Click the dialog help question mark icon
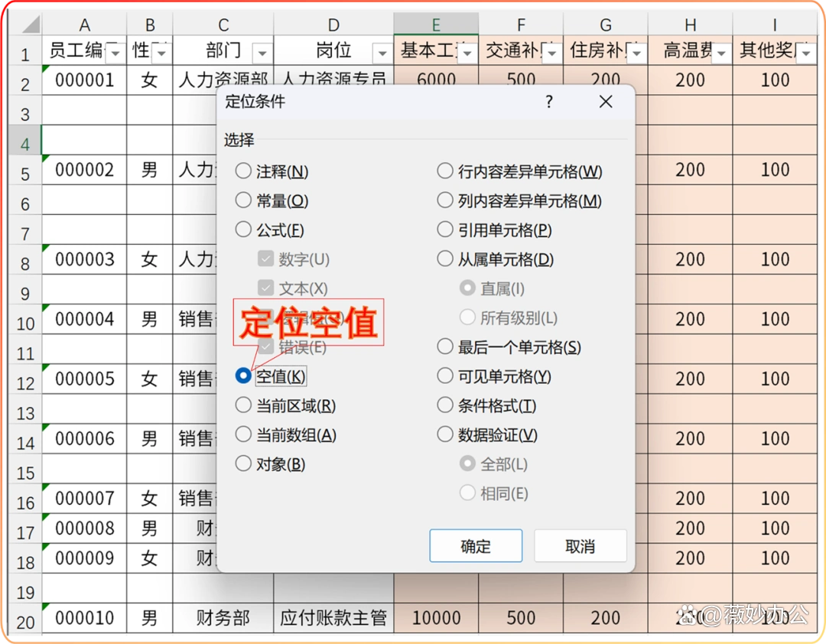Screen dimensions: 826x644 click(x=548, y=101)
